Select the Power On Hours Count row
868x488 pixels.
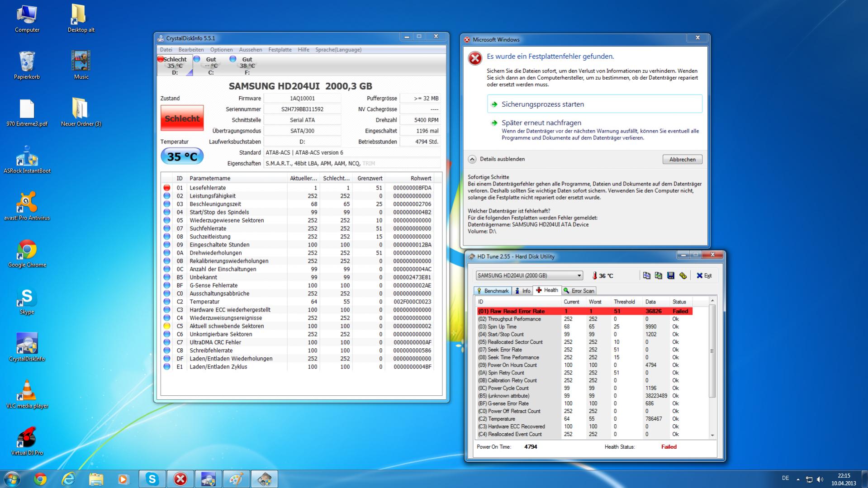(x=585, y=365)
